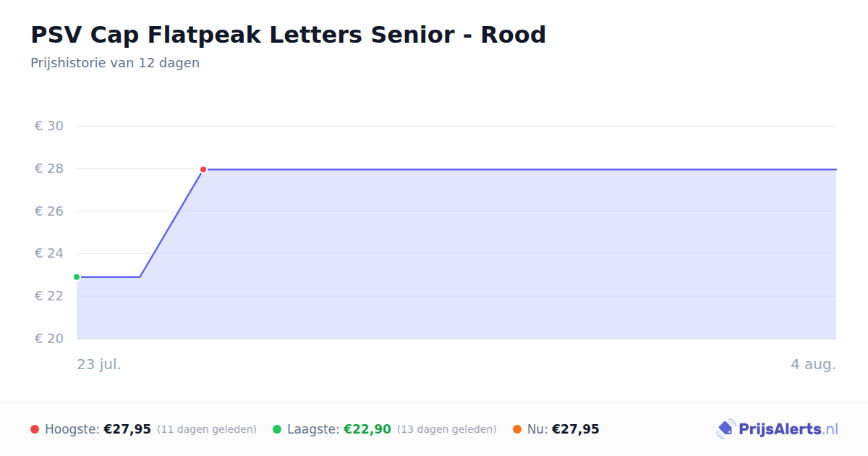Click the € 20 y-axis label
The image size is (868, 456).
[x=49, y=339]
